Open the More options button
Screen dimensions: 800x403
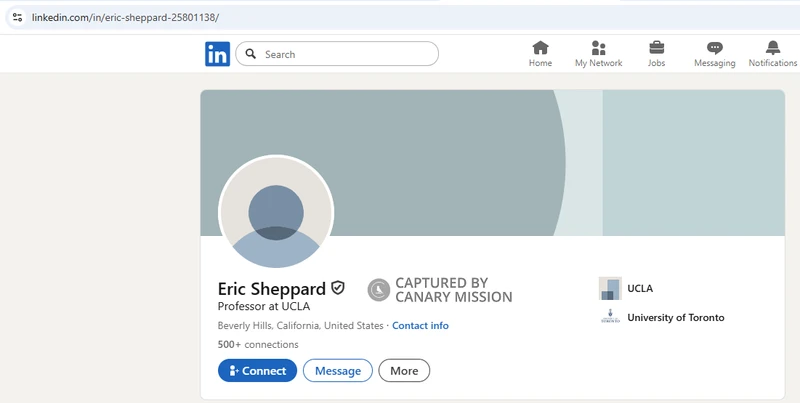(x=404, y=371)
